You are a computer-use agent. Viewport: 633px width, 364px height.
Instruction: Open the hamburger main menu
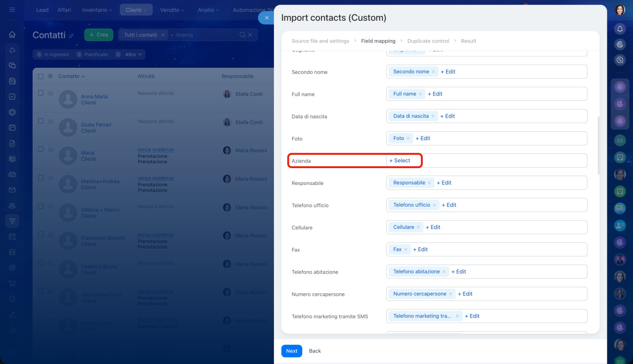coord(12,10)
